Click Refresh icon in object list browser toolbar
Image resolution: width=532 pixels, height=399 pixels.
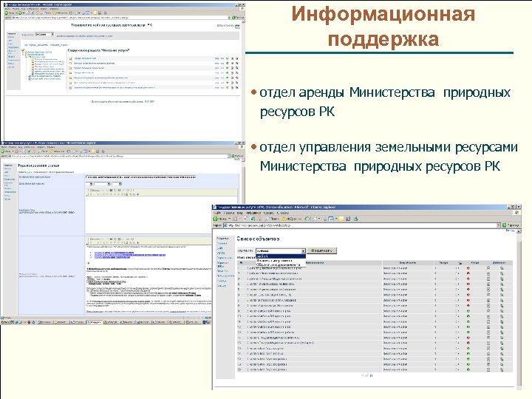253,219
